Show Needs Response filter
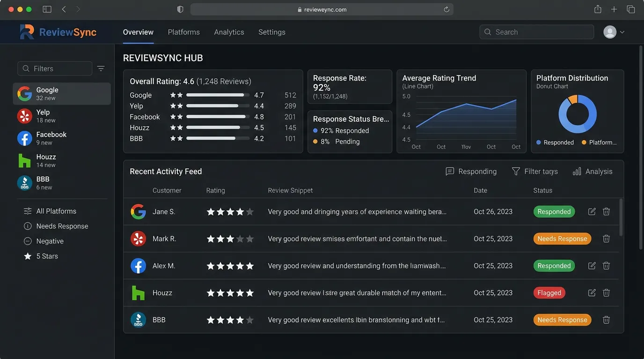 point(56,226)
